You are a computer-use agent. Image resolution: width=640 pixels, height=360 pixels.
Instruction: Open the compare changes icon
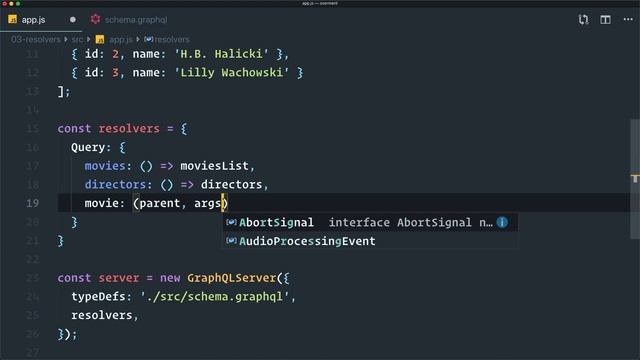pos(583,20)
